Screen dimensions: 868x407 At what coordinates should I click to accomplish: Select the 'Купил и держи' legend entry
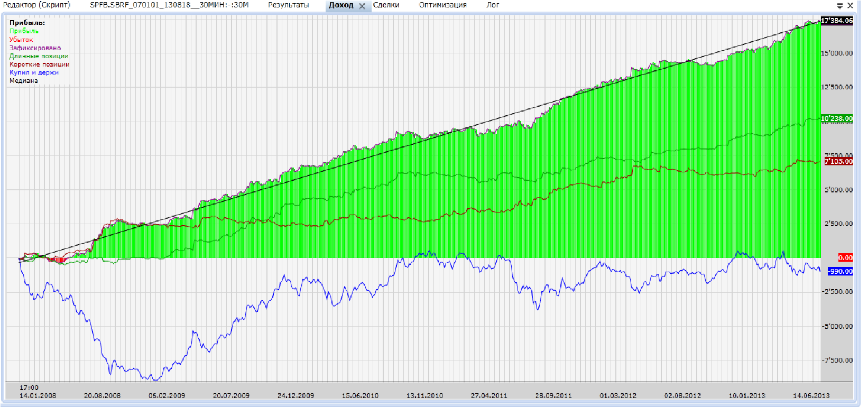[x=34, y=72]
